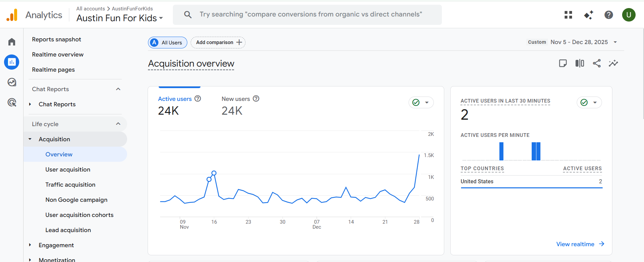Click the New users help icon
Screen dimensions: 644x262
pos(256,99)
